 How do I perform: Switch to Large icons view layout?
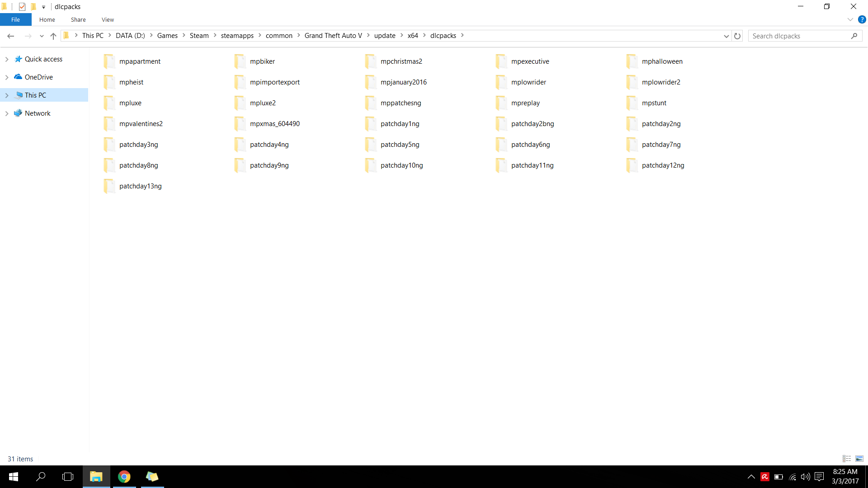[859, 459]
